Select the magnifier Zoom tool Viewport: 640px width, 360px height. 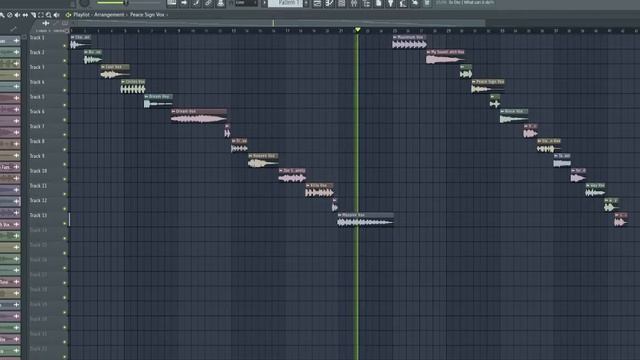point(49,15)
